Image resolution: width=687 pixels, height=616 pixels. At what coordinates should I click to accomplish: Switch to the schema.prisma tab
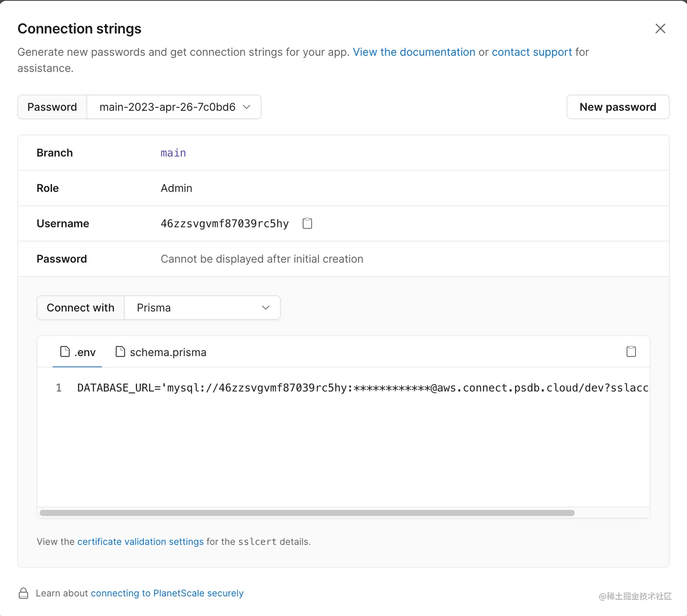click(161, 352)
